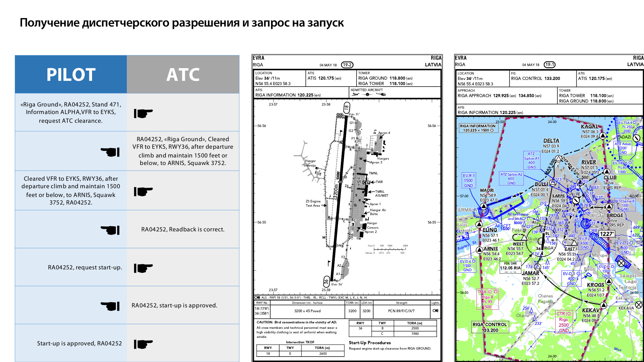Click the hand icon next to "request start-up"

(143, 268)
